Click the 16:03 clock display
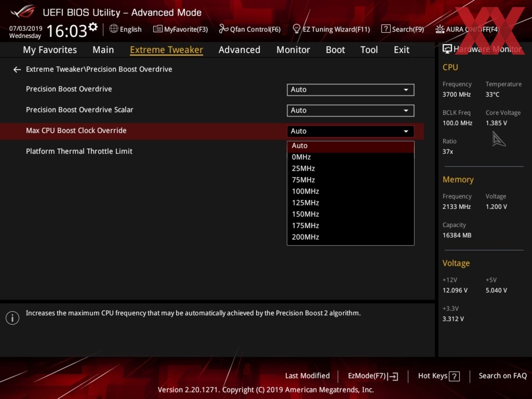The height and width of the screenshot is (399, 532). tap(66, 31)
